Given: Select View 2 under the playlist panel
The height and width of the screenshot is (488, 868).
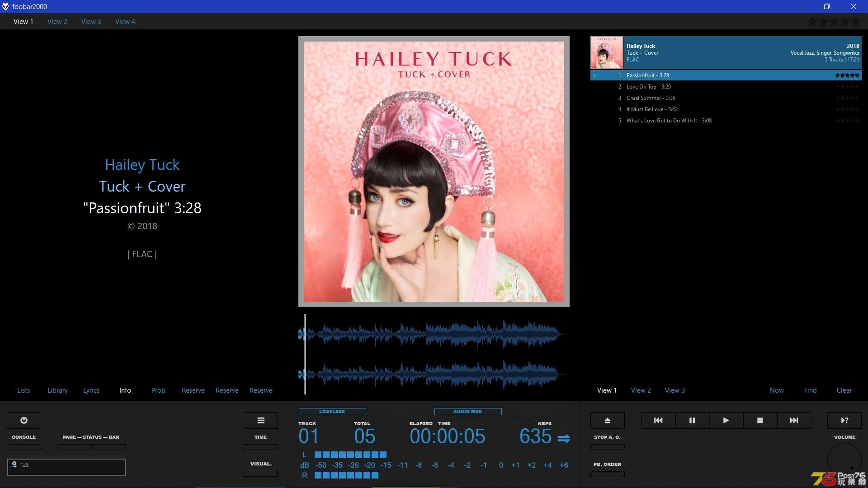Looking at the screenshot, I should tap(641, 390).
